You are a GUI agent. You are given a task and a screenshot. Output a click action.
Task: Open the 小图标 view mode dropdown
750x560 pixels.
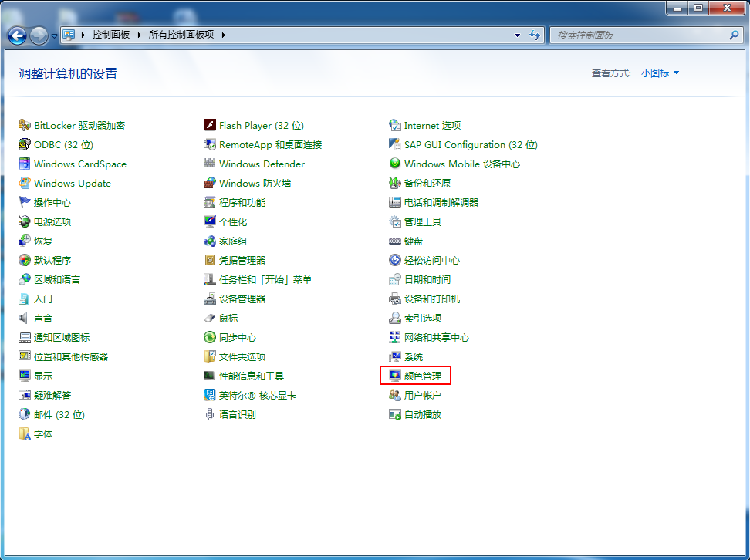[x=660, y=73]
